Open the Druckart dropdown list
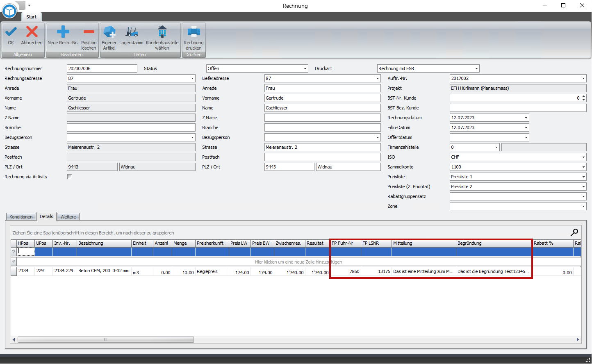This screenshot has height=364, width=592. (476, 68)
